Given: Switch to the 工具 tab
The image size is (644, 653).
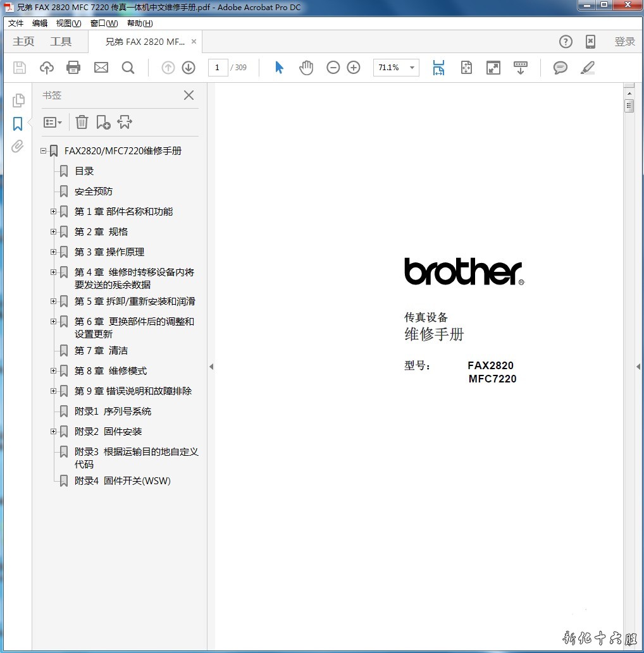Looking at the screenshot, I should coord(61,42).
